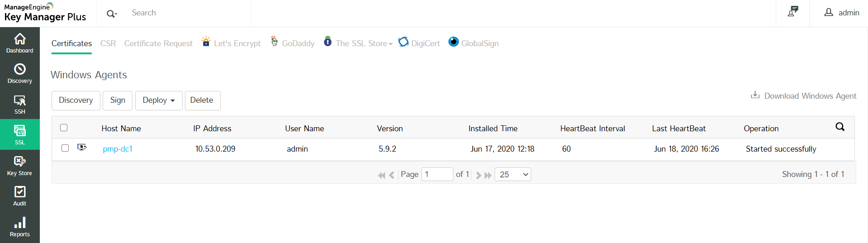Open the rows-per-page 25 dropdown
Screen dimensions: 868x243
(513, 174)
